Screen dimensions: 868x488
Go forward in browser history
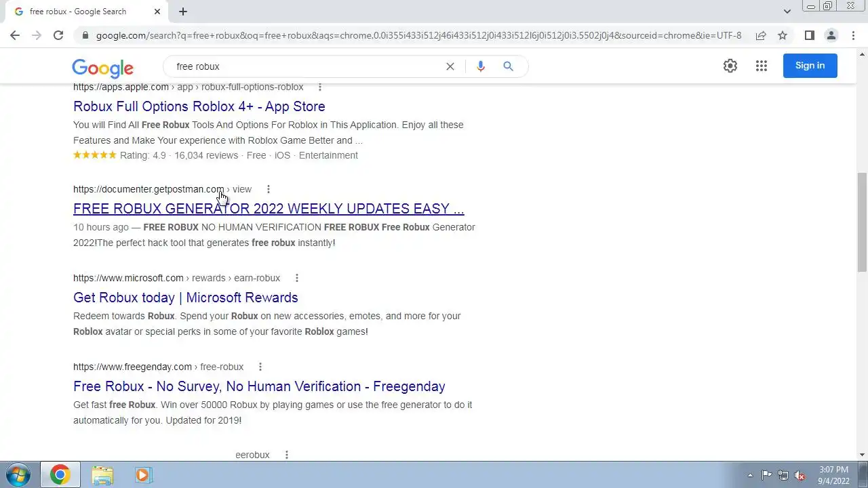pyautogui.click(x=37, y=35)
